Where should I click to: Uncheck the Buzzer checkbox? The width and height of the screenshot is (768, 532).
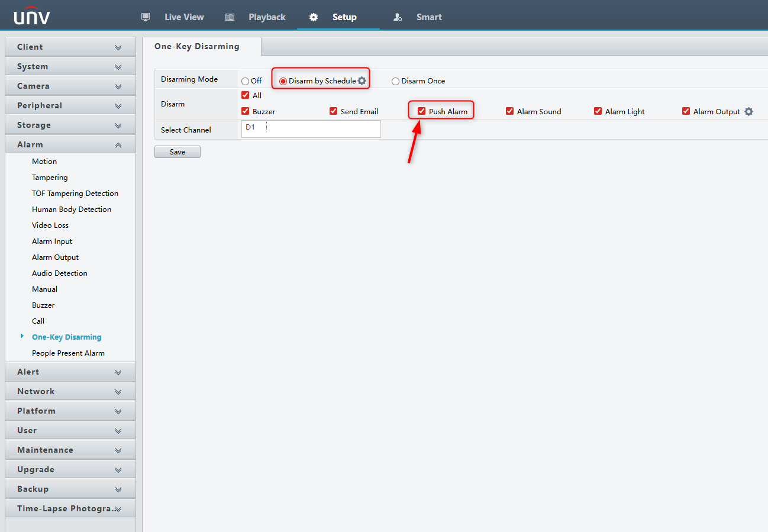click(x=246, y=111)
